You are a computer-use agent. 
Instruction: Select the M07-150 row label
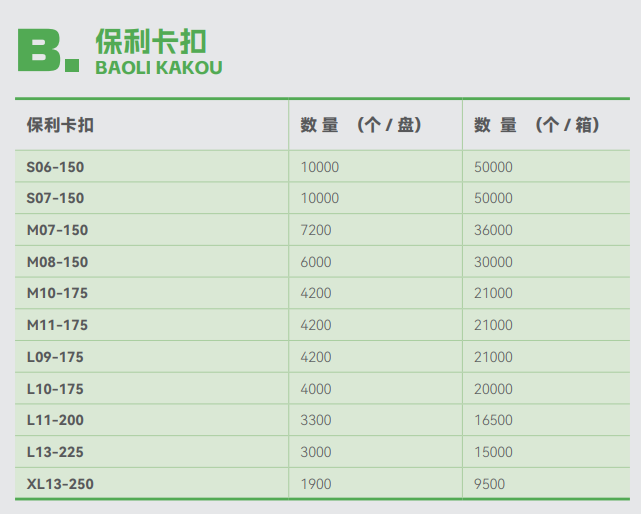point(57,230)
